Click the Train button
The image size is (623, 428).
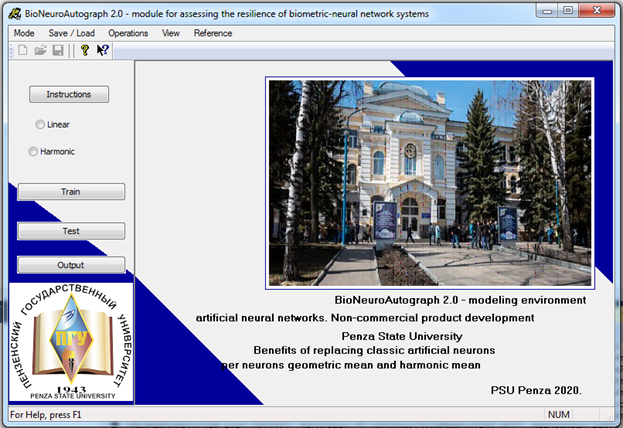(71, 192)
